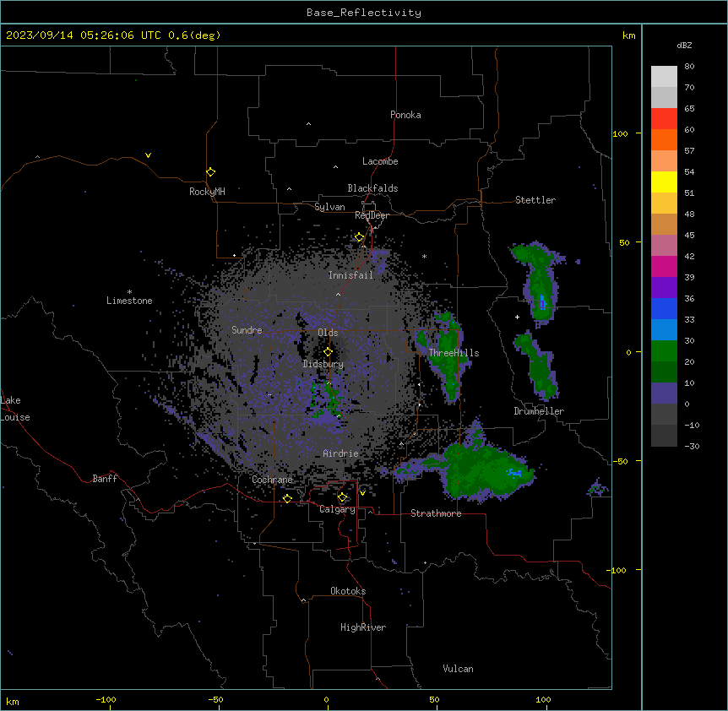Click the light gray 80 dBZ legend swatch
Image resolution: width=728 pixels, height=711 pixels.
pos(664,77)
